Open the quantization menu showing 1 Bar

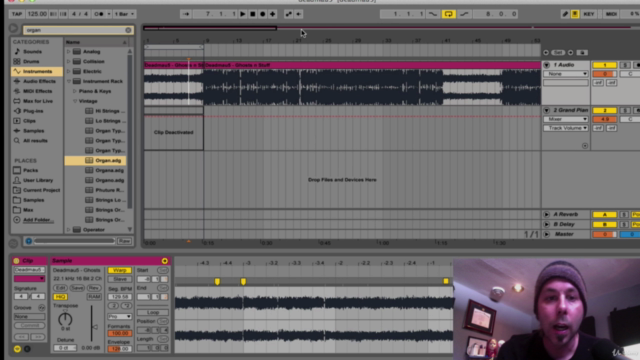pos(124,14)
